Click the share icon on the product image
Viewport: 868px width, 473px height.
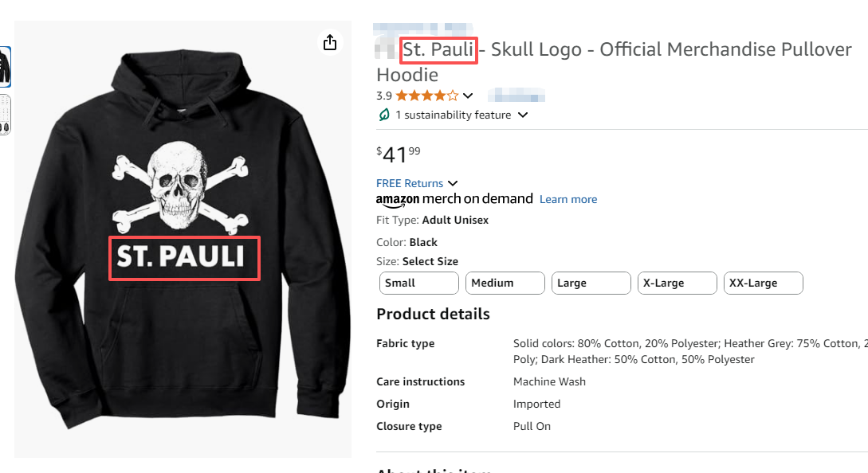tap(330, 42)
